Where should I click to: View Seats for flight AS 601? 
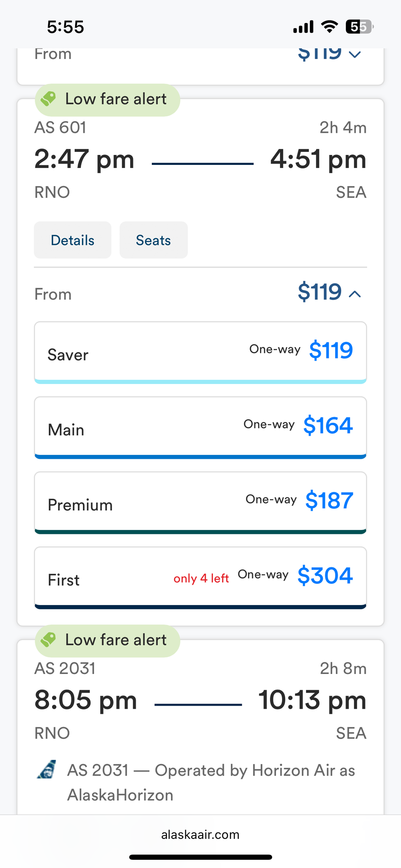coord(153,240)
